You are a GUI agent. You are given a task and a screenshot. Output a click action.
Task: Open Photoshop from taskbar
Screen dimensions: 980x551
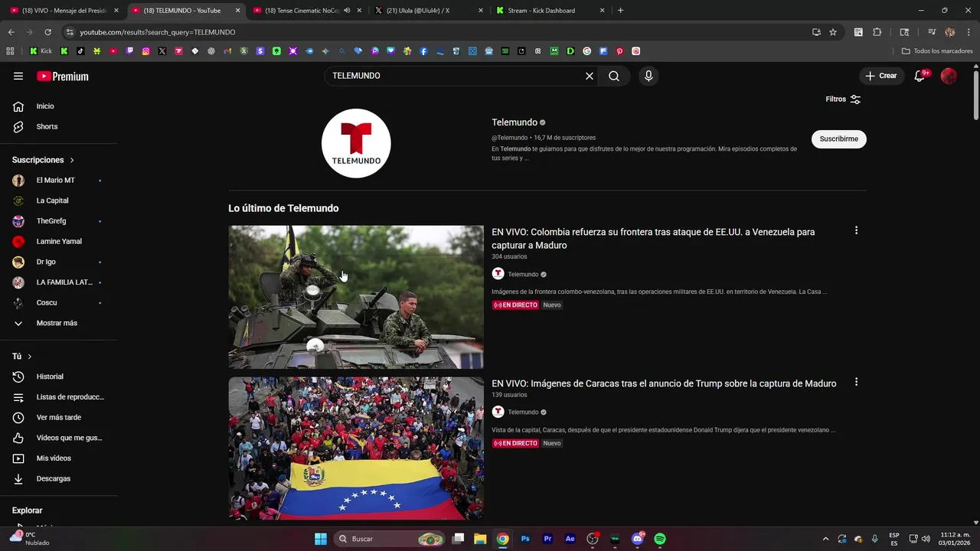pyautogui.click(x=525, y=539)
